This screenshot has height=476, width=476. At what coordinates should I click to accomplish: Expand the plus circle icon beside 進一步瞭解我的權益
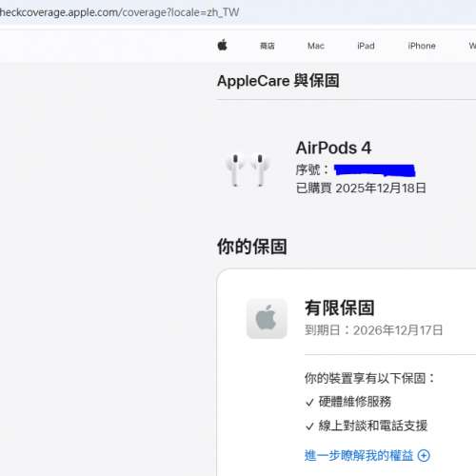point(424,456)
